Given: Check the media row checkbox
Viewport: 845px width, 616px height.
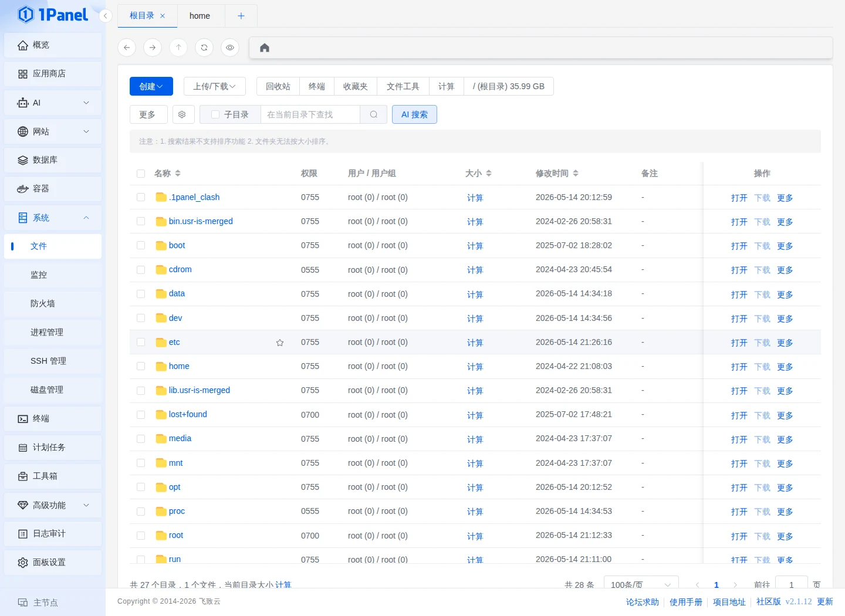Looking at the screenshot, I should [x=141, y=439].
